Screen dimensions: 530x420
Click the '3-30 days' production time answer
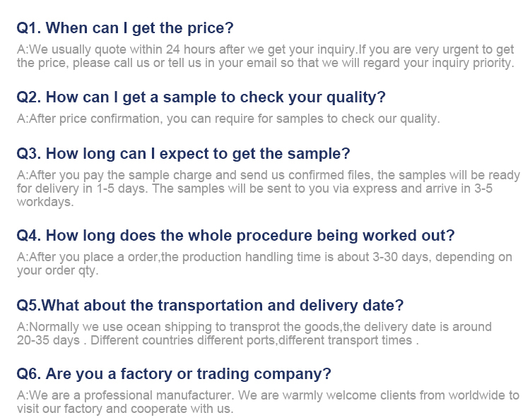coord(265,264)
